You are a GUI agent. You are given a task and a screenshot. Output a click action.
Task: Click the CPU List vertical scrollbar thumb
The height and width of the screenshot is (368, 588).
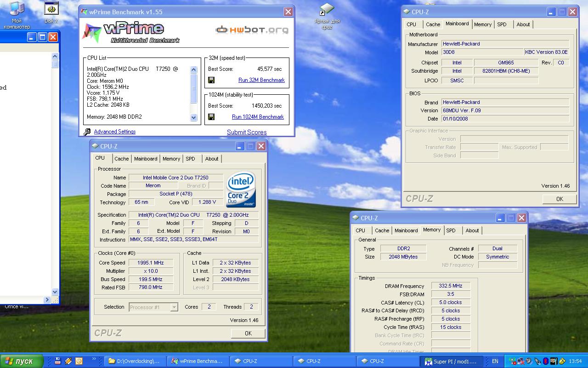pyautogui.click(x=193, y=89)
